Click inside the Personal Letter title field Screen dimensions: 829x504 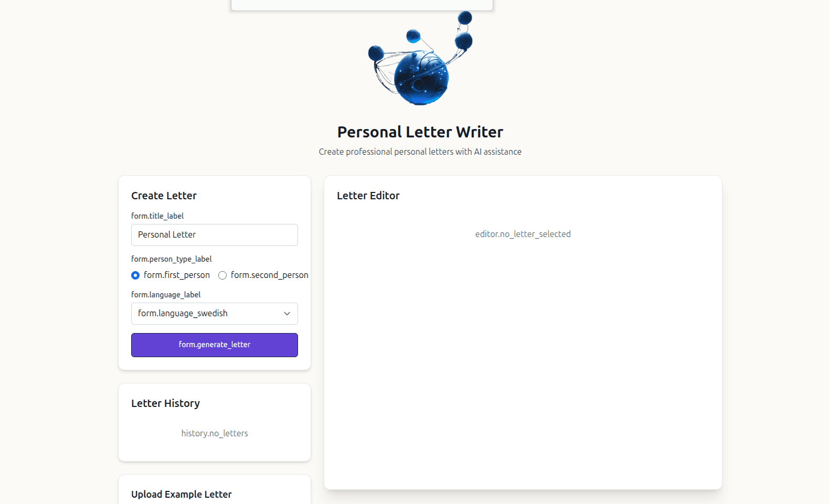[x=214, y=234]
